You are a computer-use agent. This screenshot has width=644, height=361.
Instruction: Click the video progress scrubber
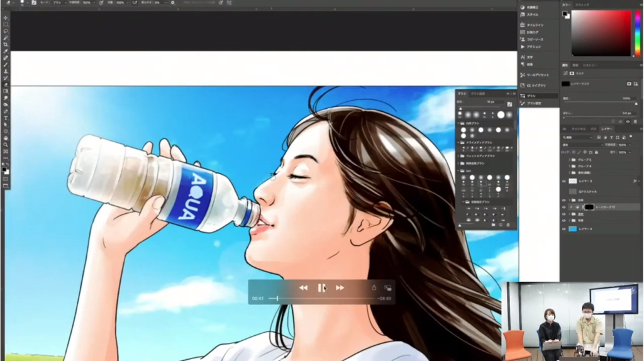277,299
